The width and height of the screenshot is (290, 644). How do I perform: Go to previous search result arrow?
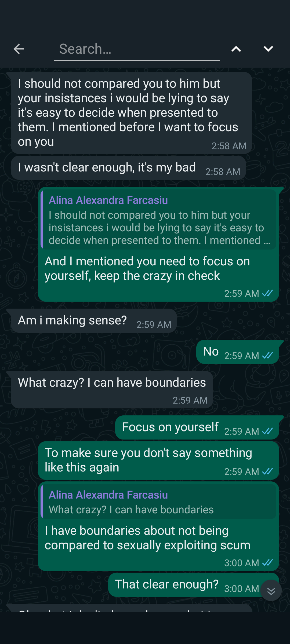pos(236,49)
